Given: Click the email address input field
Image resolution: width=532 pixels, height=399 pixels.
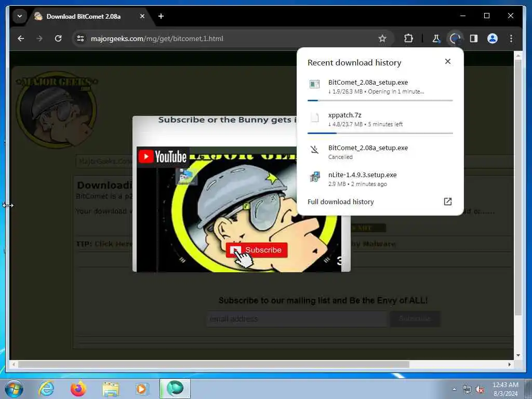Looking at the screenshot, I should tap(297, 319).
